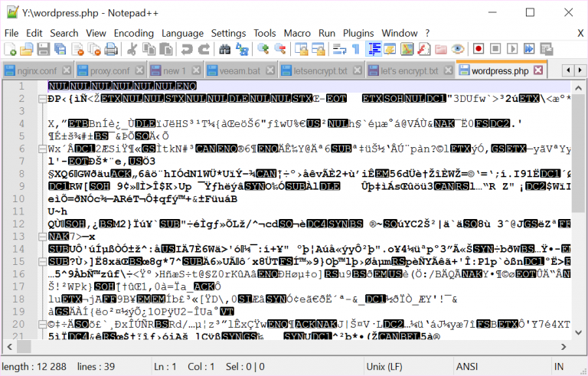
Task: Close the wordpress.php tab
Action: [x=537, y=71]
